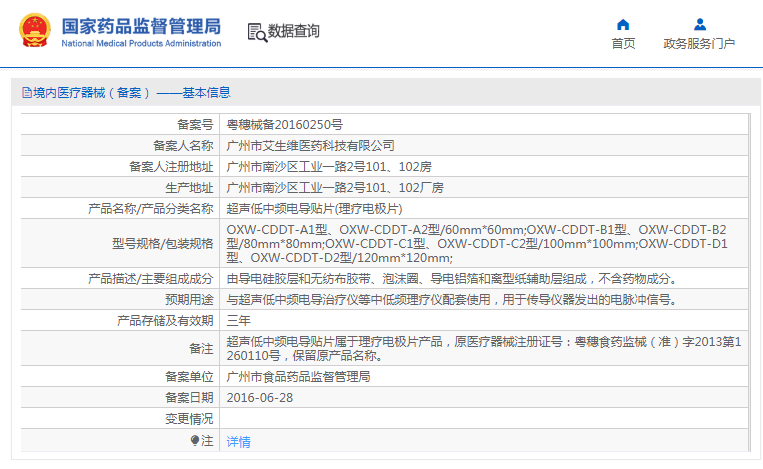Image resolution: width=763 pixels, height=469 pixels.
Task: Click the 变更情况 row label
Action: [189, 419]
